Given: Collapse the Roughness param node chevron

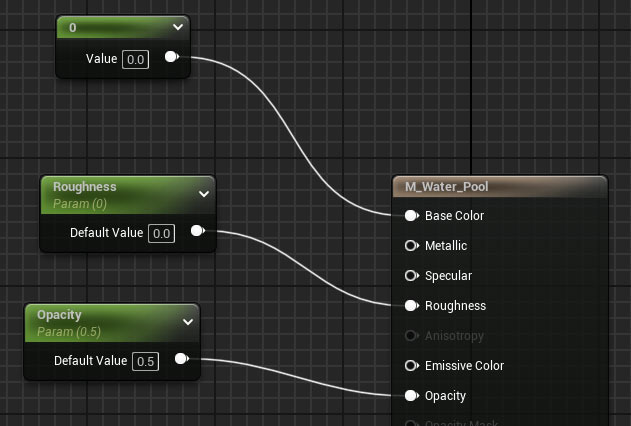Looking at the screenshot, I should (x=204, y=194).
